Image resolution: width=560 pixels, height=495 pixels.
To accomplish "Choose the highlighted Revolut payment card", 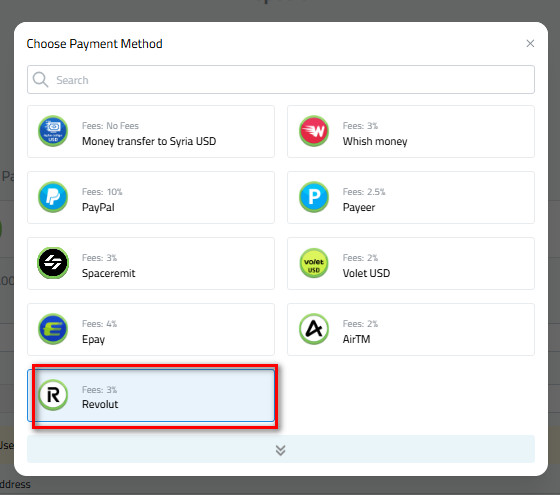I will click(x=151, y=395).
